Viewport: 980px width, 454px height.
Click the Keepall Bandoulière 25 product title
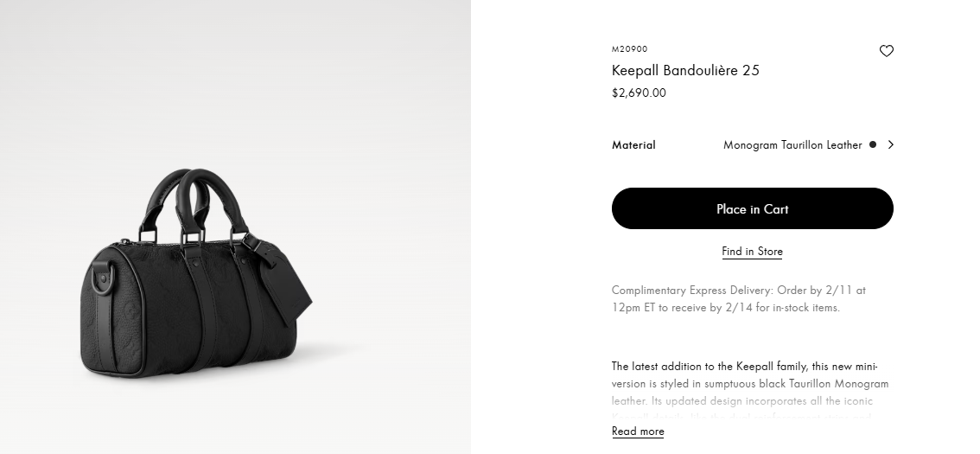pos(685,71)
